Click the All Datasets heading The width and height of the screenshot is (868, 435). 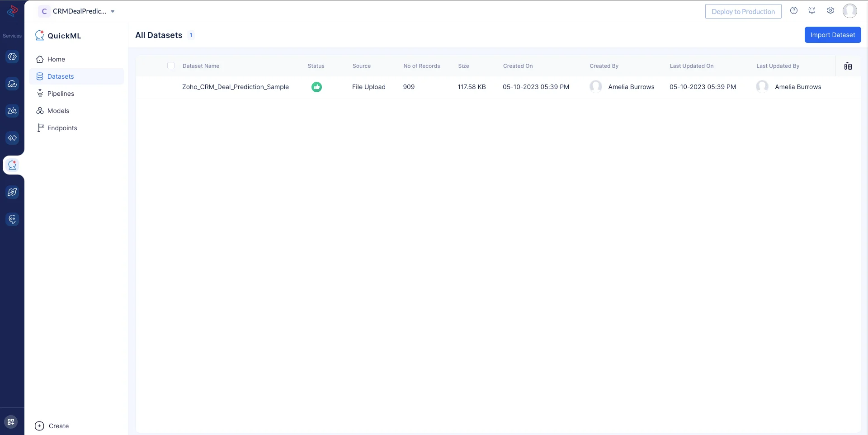tap(159, 35)
